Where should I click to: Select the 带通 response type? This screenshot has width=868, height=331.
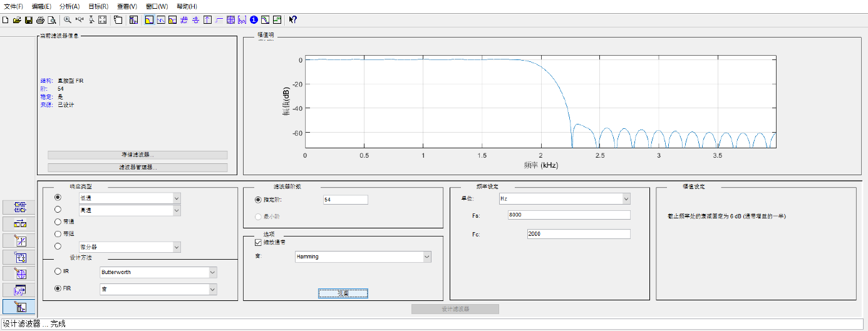pos(58,222)
